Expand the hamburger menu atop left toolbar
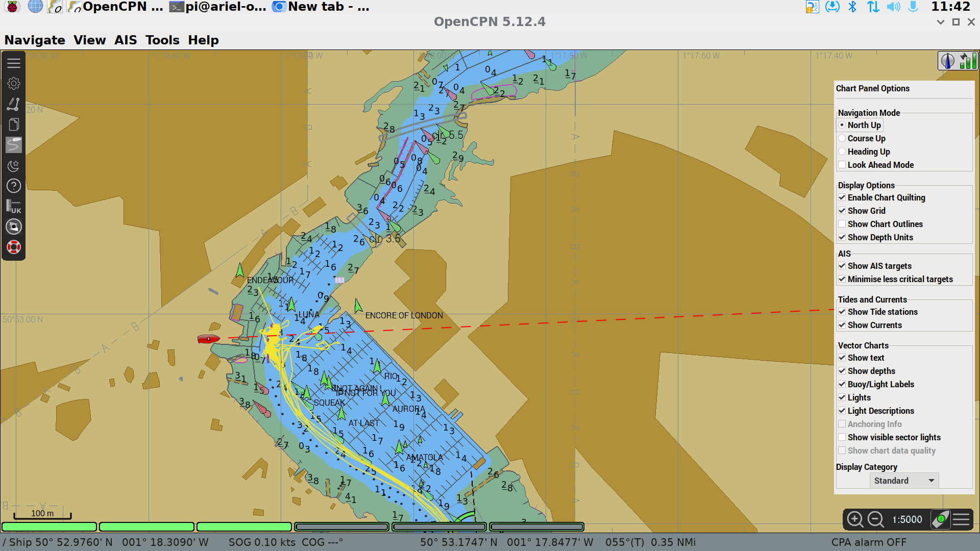The width and height of the screenshot is (980, 551). [14, 63]
